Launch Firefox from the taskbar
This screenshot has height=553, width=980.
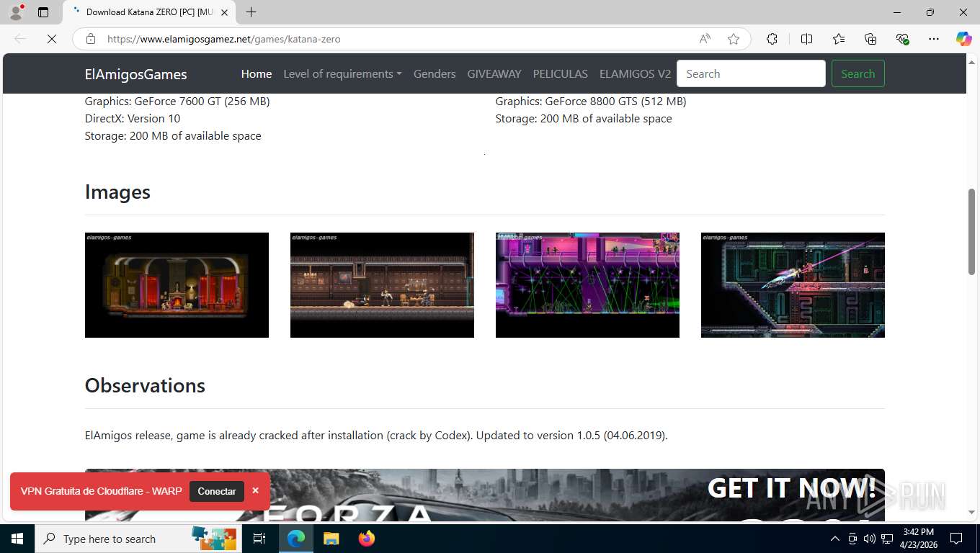(366, 539)
